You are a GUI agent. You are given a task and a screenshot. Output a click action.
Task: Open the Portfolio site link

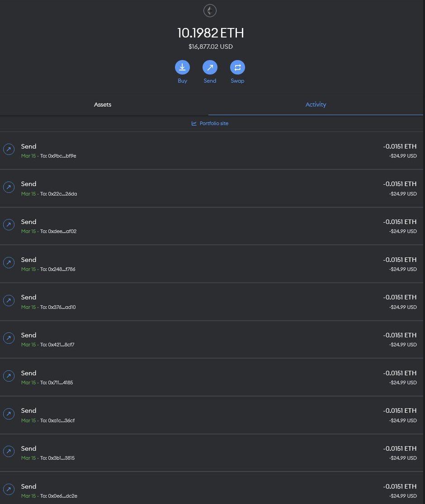click(x=214, y=123)
